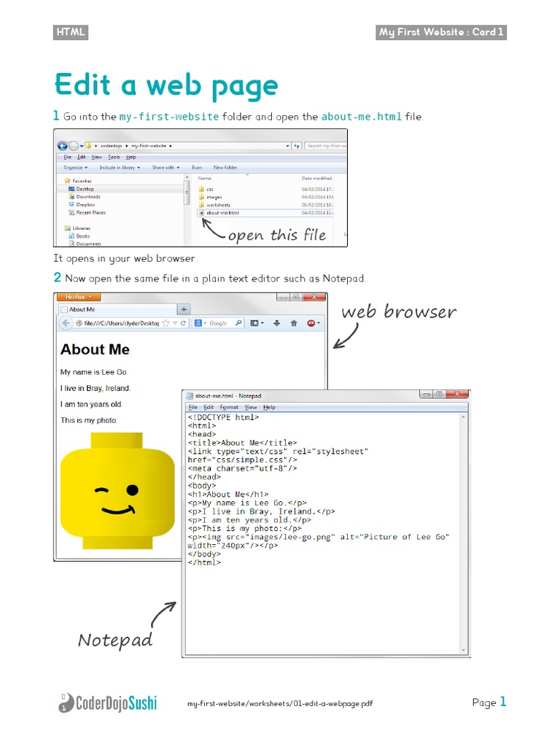Open the orange Firefox menu dropdown
The image size is (560, 747).
(x=79, y=297)
